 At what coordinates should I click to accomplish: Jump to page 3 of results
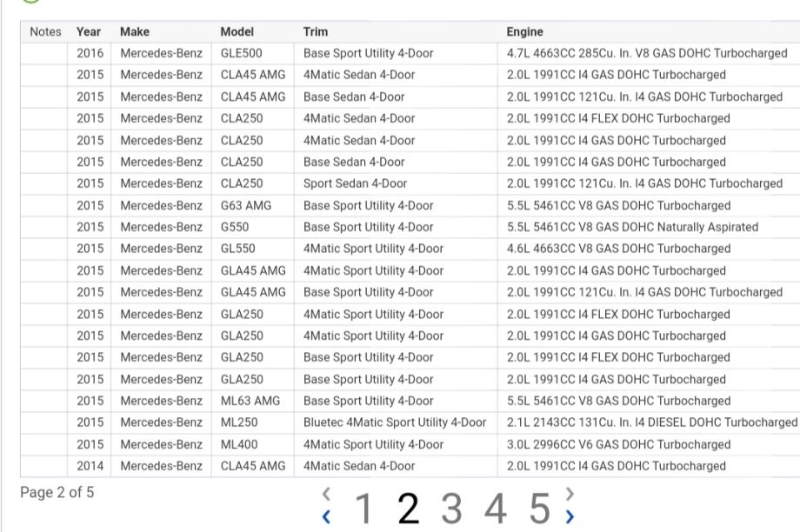point(452,509)
